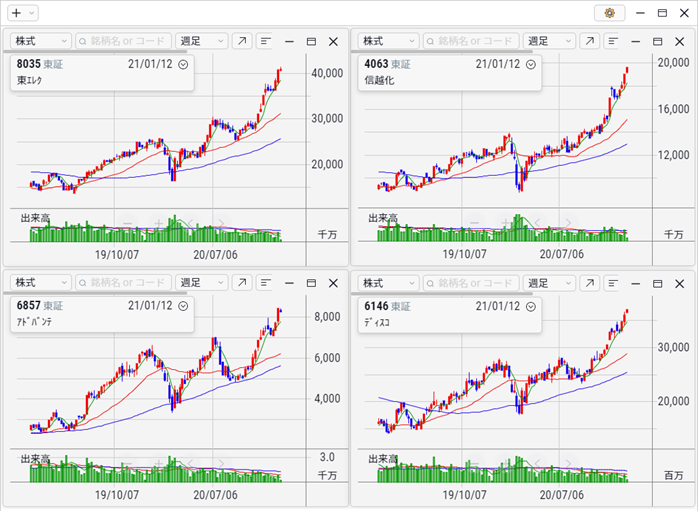
Task: Open the lines menu icon in 4063 panel
Action: click(613, 41)
